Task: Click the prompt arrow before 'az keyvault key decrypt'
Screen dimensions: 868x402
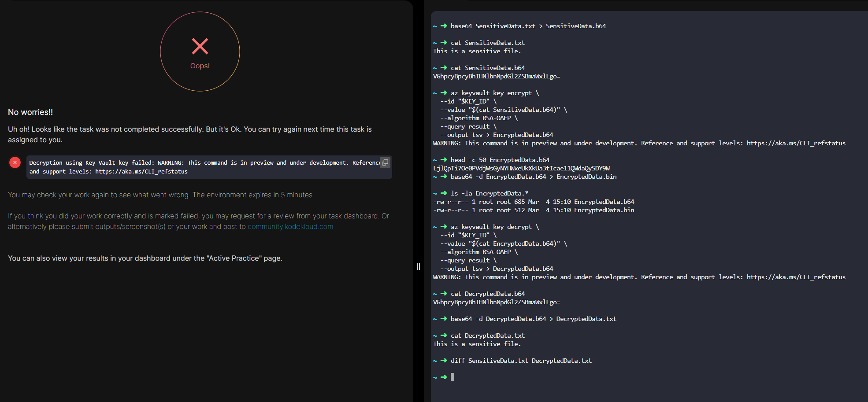Action: point(444,227)
